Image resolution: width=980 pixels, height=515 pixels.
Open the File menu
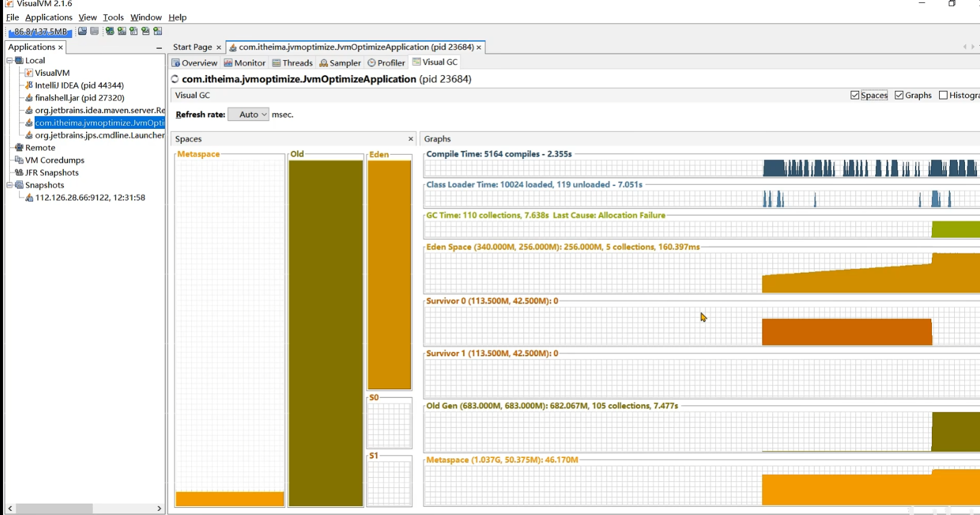pyautogui.click(x=13, y=17)
